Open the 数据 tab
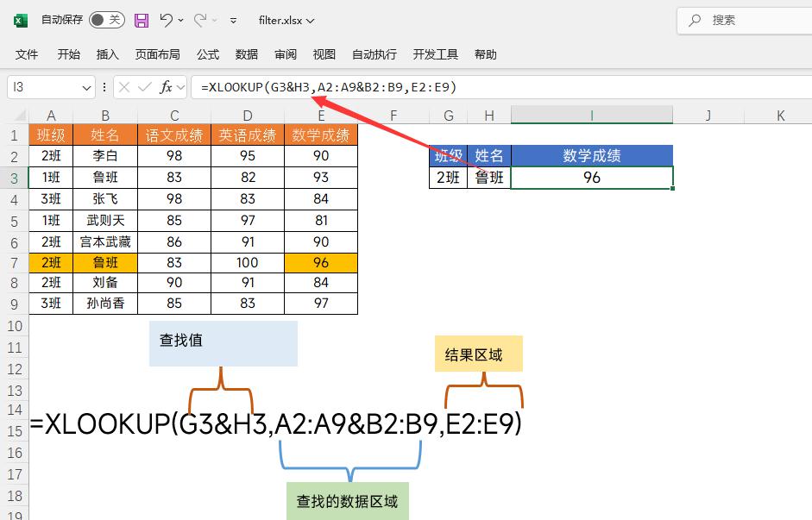Viewport: 812px width, 520px height. tap(247, 54)
